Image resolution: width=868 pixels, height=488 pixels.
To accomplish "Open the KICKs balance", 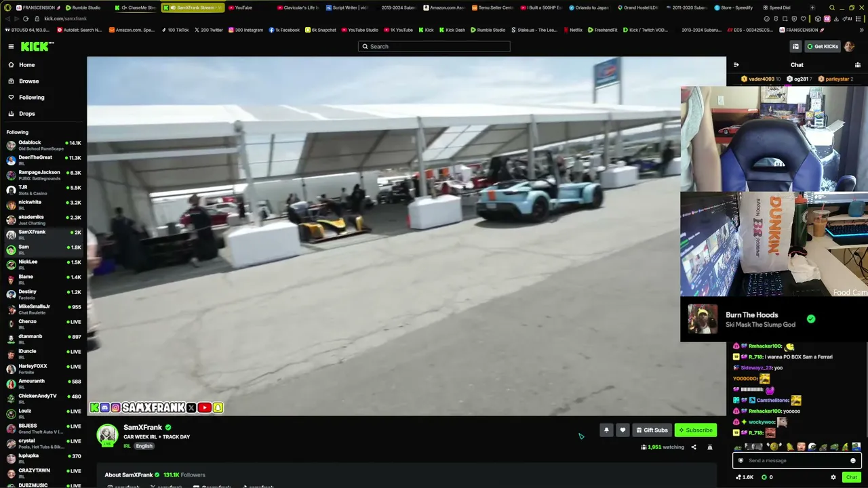I will tap(767, 477).
